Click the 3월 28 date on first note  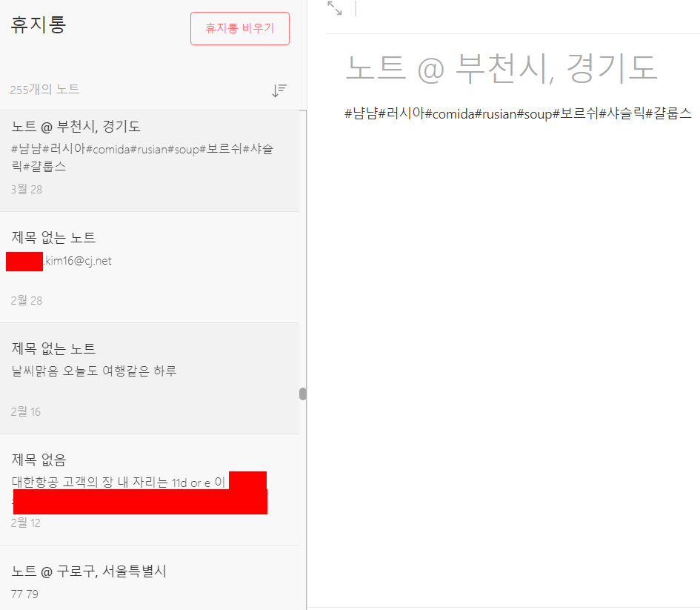(27, 189)
